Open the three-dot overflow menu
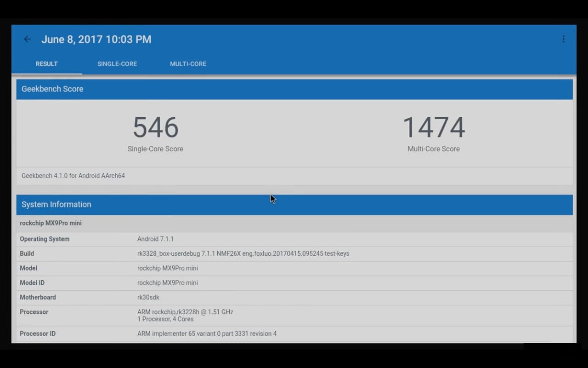This screenshot has width=588, height=368. 563,40
